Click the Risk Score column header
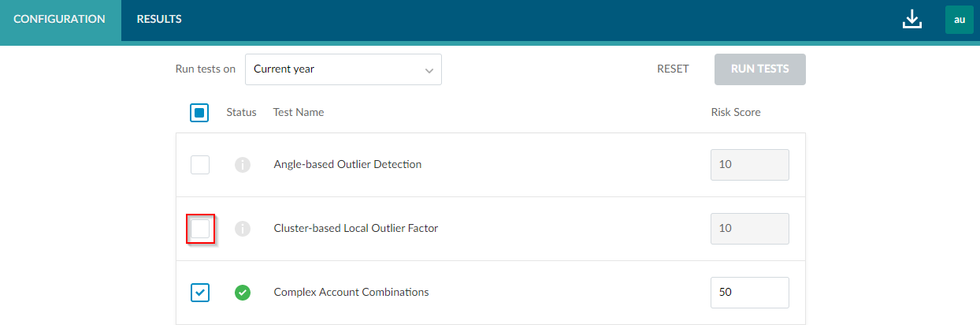 pyautogui.click(x=735, y=113)
